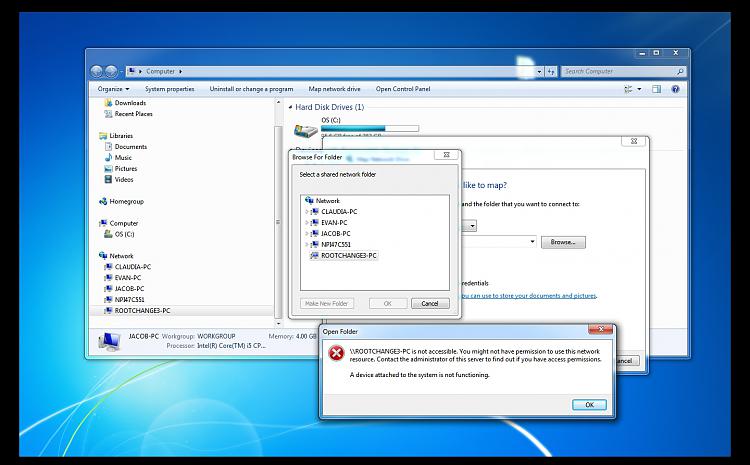Screen dimensions: 750x465
Task: Click JACOB-PC computer icon in details pane
Action: pos(110,341)
